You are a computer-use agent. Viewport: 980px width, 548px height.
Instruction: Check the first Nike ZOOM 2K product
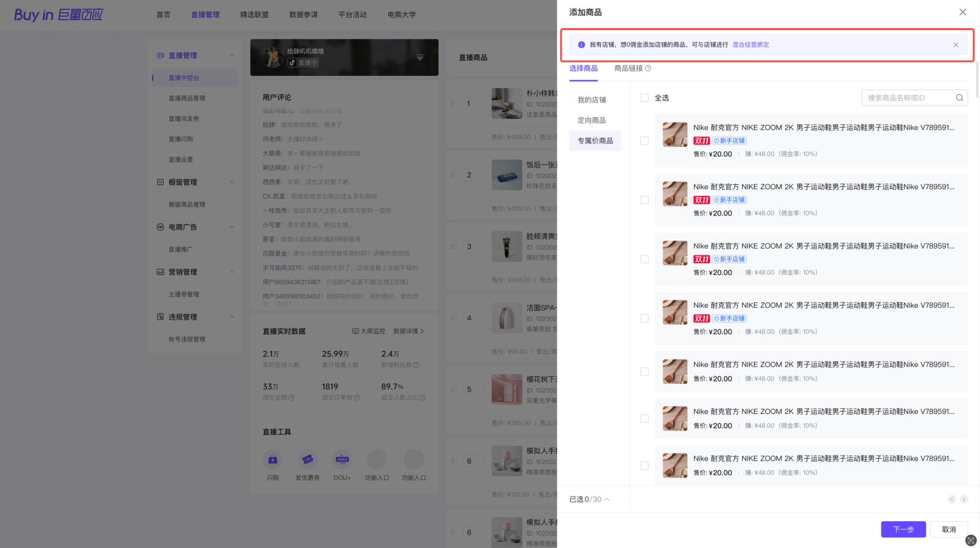click(x=644, y=141)
